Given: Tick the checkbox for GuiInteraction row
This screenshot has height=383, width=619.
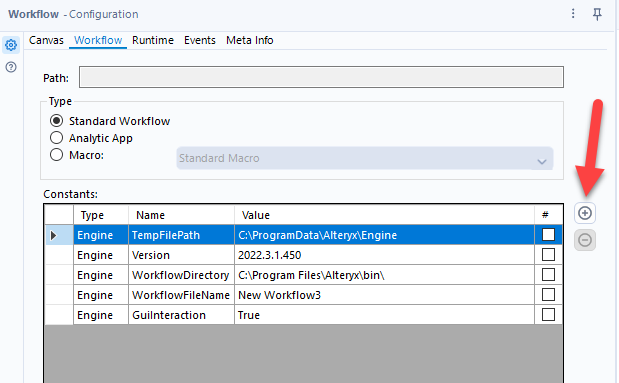Looking at the screenshot, I should point(548,315).
